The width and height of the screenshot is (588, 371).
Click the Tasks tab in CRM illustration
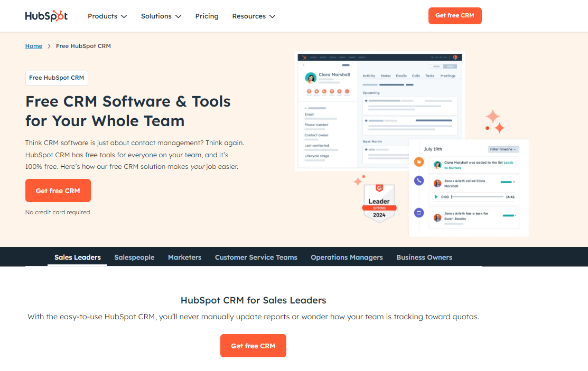pyautogui.click(x=430, y=75)
